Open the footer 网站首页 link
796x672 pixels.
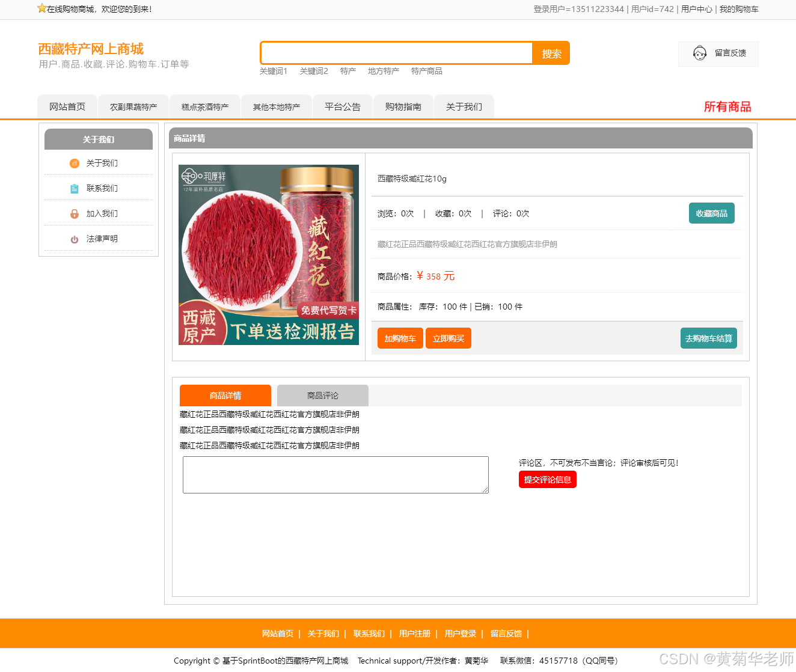pyautogui.click(x=278, y=634)
